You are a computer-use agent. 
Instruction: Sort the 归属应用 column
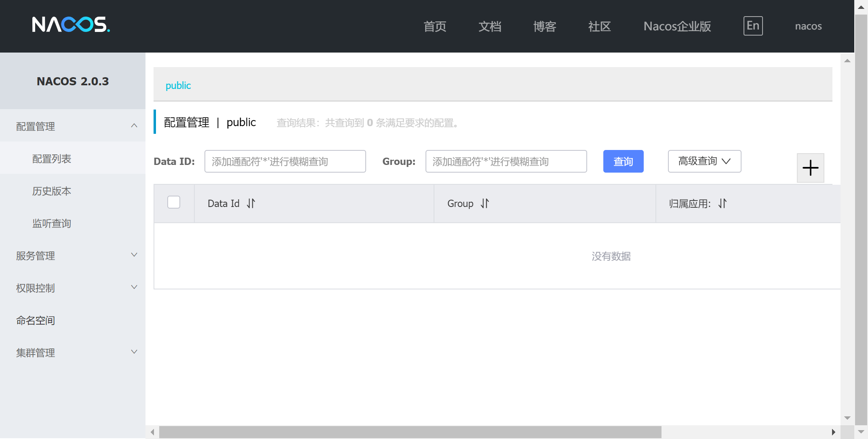tap(723, 203)
